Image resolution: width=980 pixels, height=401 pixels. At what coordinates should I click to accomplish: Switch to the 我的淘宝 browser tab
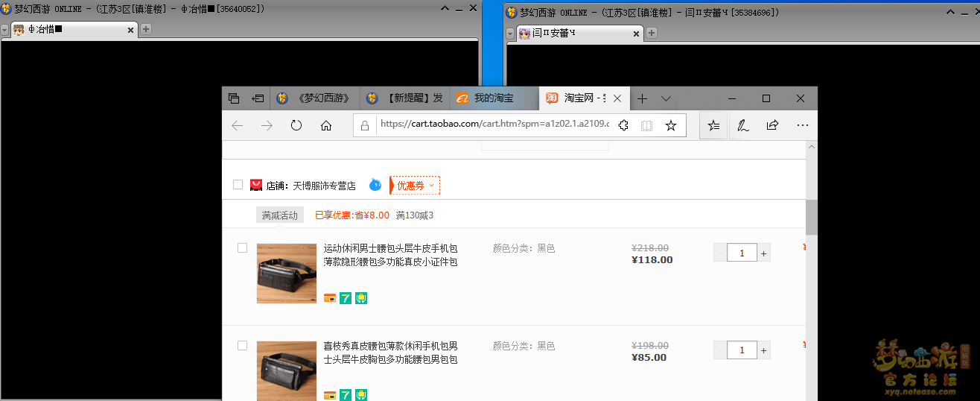pyautogui.click(x=494, y=98)
